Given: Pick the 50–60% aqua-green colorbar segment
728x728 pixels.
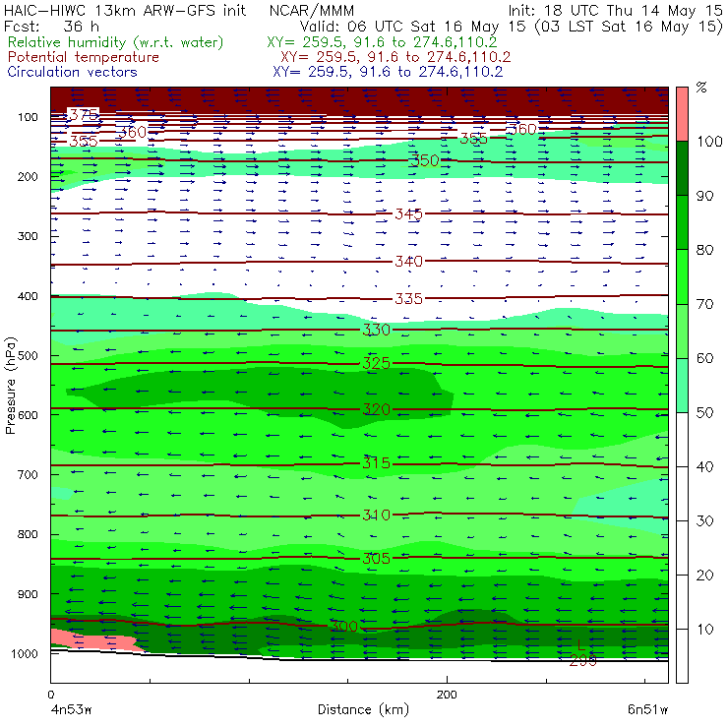Looking at the screenshot, I should click(682, 386).
